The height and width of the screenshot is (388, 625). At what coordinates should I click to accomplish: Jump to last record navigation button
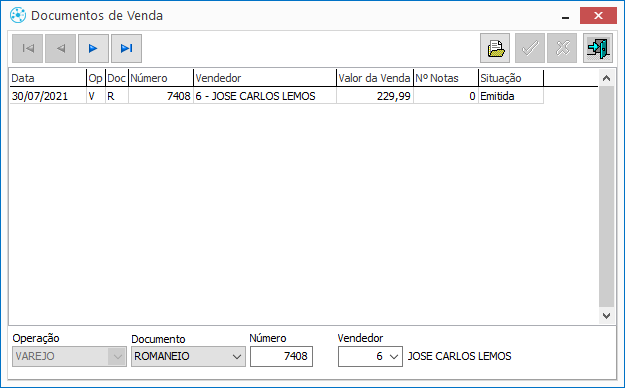126,49
